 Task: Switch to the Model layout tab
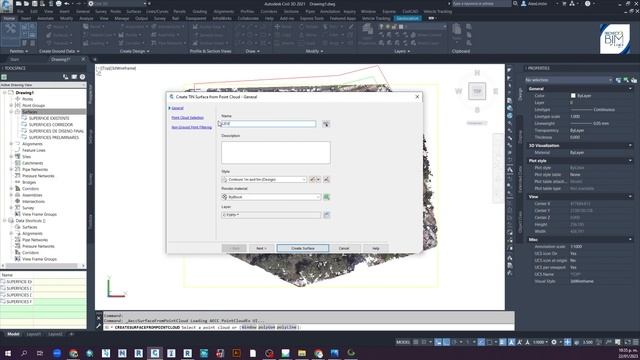(13, 334)
